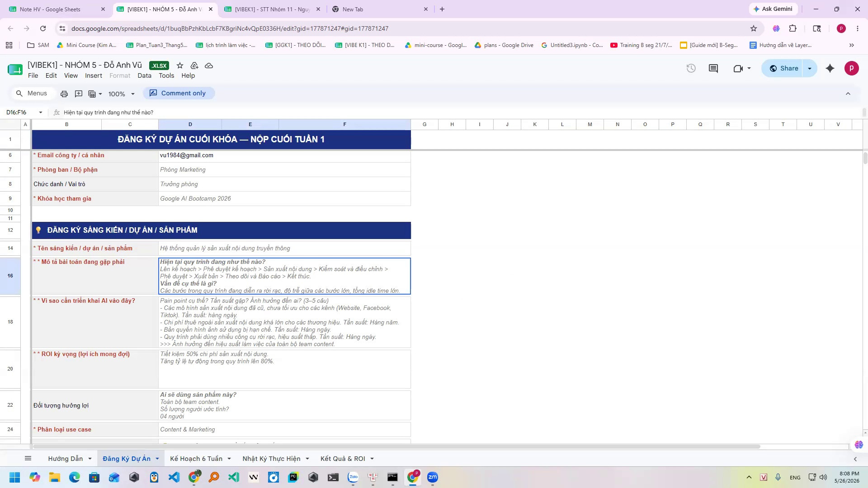Expand the Share button dropdown arrow
868x488 pixels.
tap(810, 68)
